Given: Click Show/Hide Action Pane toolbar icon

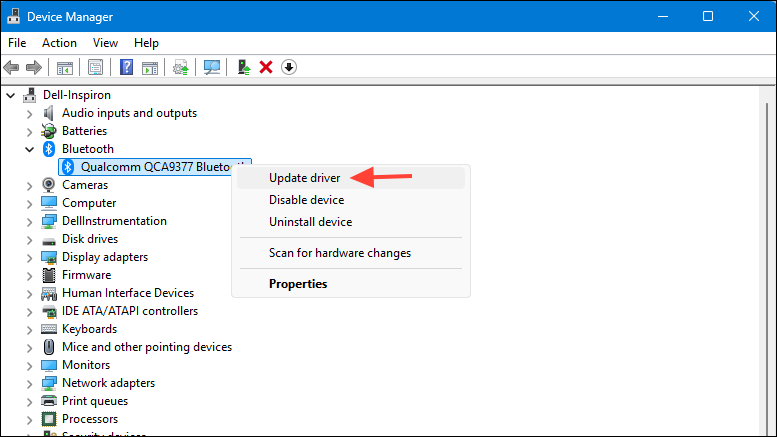Looking at the screenshot, I should pos(150,67).
